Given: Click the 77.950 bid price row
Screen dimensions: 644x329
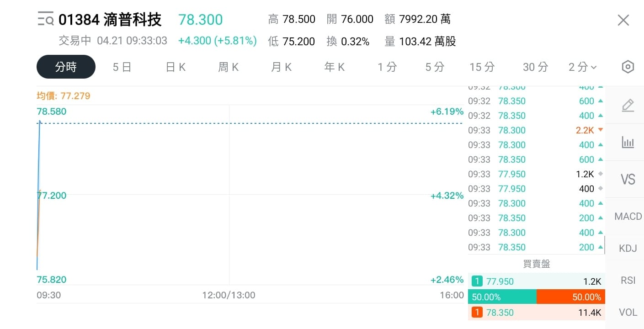Looking at the screenshot, I should tap(536, 281).
